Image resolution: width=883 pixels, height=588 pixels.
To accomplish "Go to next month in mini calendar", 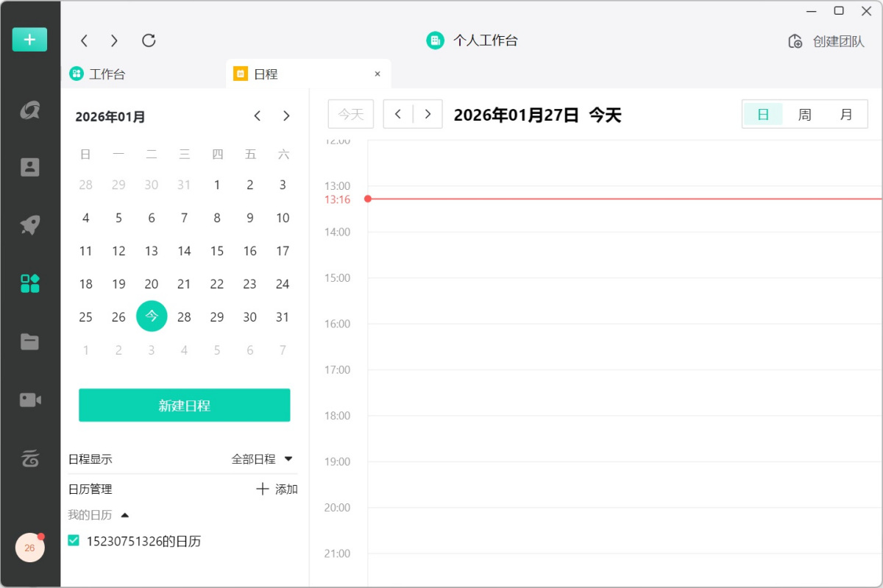I will tap(286, 116).
